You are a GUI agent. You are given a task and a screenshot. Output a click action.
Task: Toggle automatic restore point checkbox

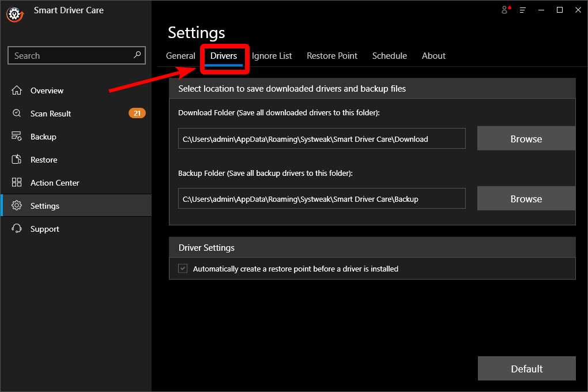point(183,269)
